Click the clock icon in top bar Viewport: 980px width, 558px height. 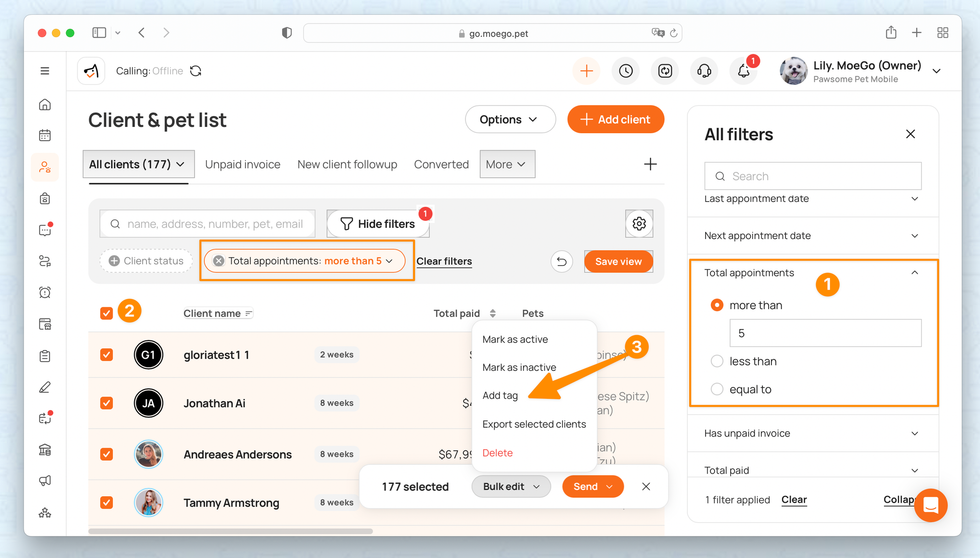pos(626,71)
